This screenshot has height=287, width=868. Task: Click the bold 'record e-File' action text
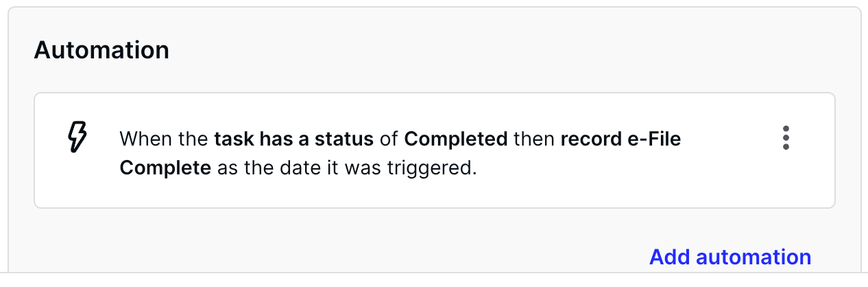click(x=620, y=139)
